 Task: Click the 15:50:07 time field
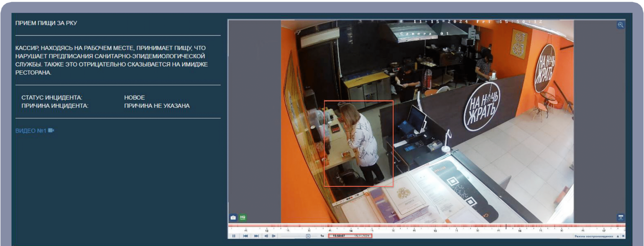[339, 236]
